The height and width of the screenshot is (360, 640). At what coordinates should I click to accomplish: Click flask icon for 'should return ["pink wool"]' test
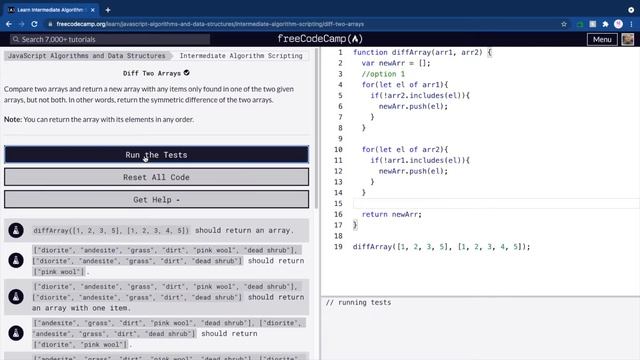coord(16,260)
